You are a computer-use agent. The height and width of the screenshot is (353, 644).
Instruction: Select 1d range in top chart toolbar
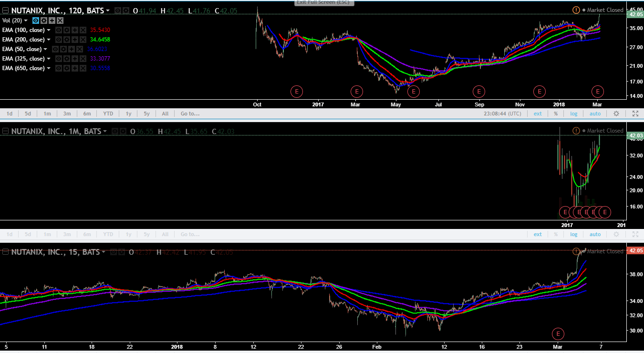tap(10, 114)
